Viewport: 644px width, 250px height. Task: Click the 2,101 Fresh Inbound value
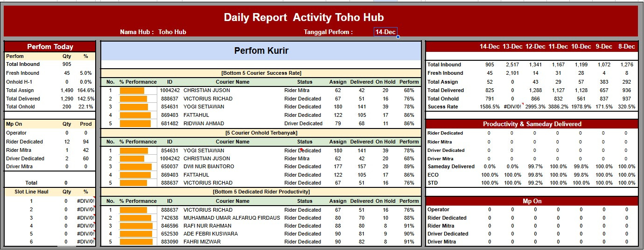point(512,73)
